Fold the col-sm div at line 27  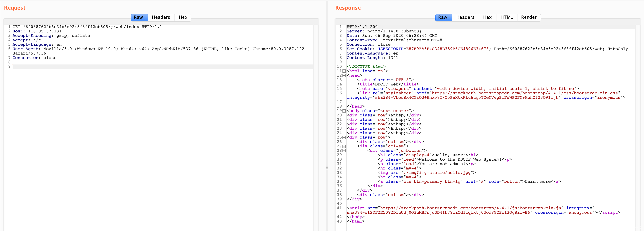[x=344, y=146]
